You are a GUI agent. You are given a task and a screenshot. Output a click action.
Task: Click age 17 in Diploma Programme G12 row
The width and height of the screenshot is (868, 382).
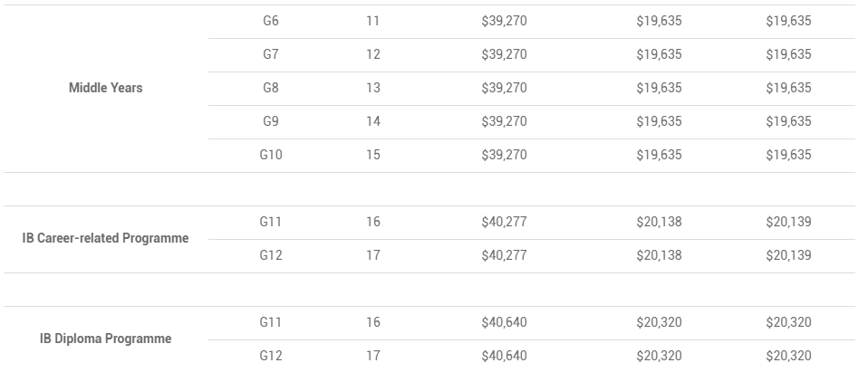[x=372, y=356]
